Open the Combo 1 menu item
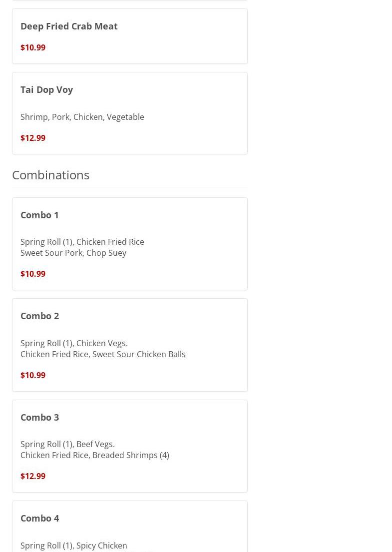 (x=39, y=215)
